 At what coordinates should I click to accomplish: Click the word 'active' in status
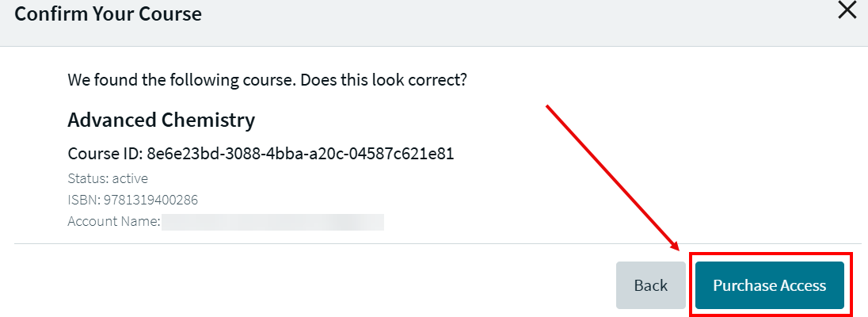point(129,178)
